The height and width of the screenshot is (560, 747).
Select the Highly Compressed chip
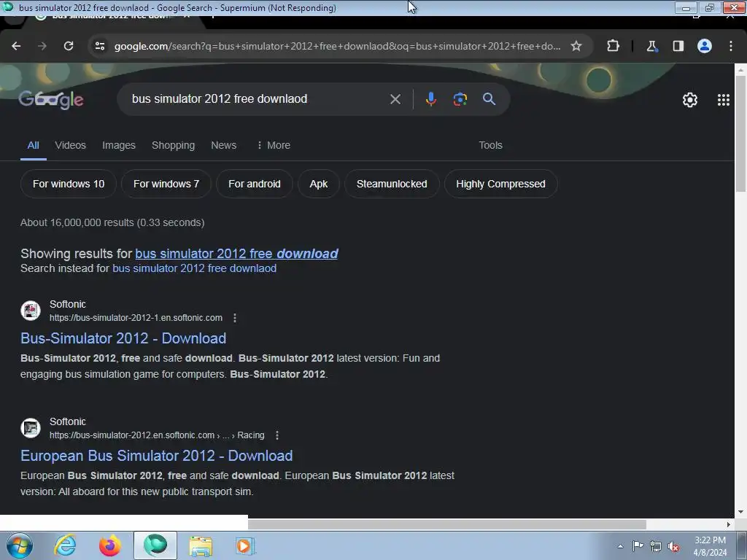pos(500,184)
